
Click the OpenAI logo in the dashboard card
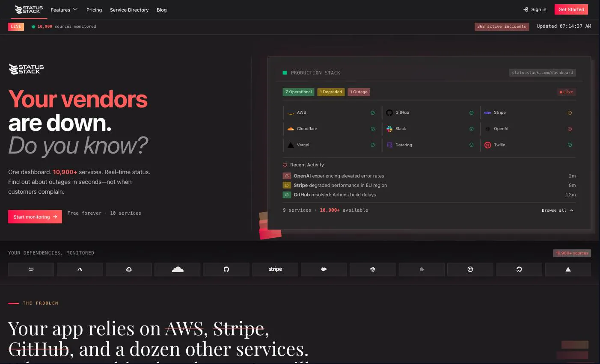487,129
